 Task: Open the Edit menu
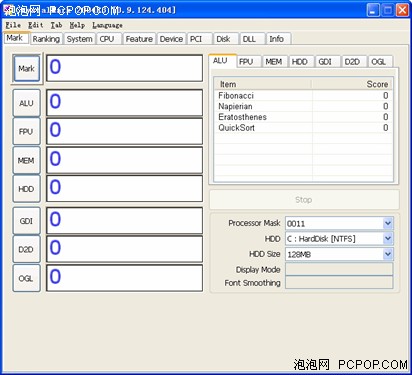pyautogui.click(x=36, y=25)
